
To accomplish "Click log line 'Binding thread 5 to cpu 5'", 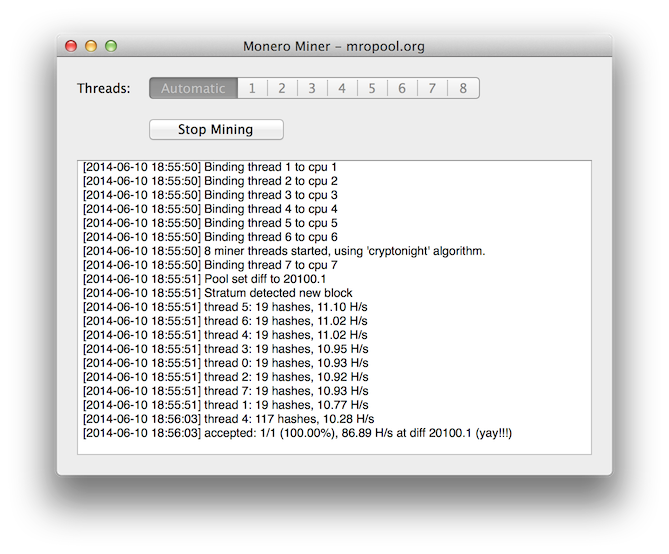I will [210, 223].
